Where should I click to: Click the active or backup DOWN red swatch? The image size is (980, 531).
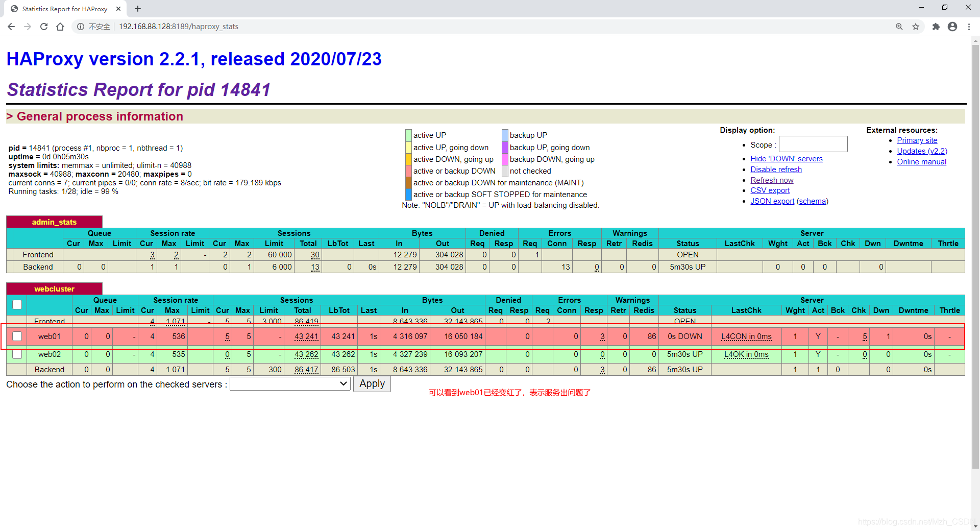408,171
